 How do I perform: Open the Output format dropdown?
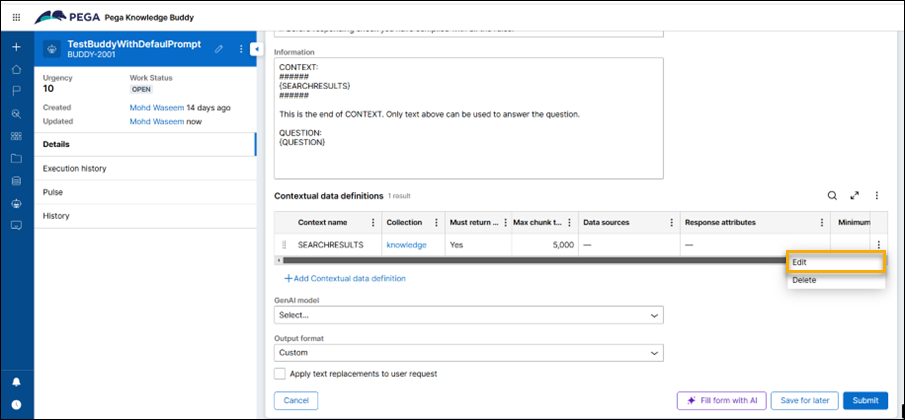(x=469, y=352)
